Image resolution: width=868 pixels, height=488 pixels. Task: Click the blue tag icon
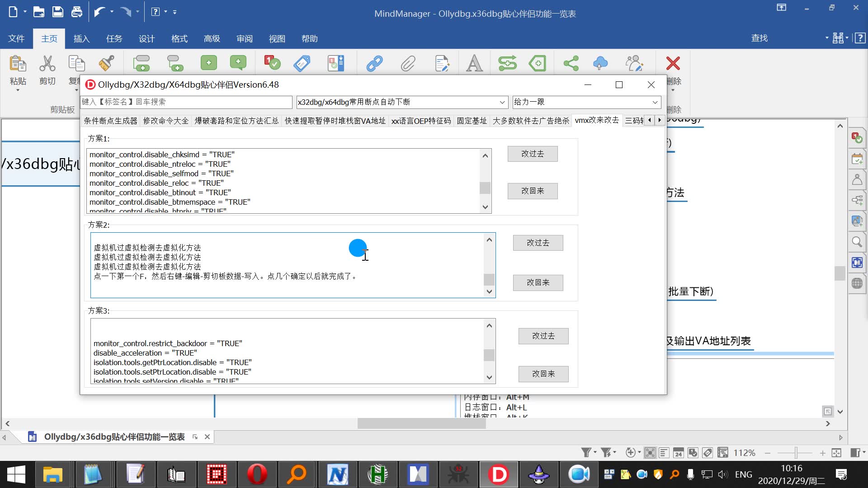point(302,63)
